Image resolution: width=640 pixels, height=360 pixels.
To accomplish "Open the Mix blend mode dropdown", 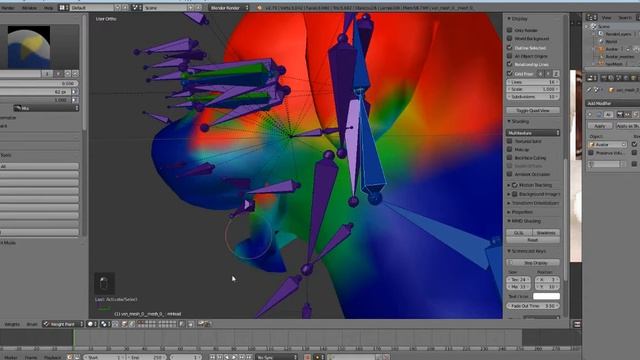I will (x=46, y=108).
